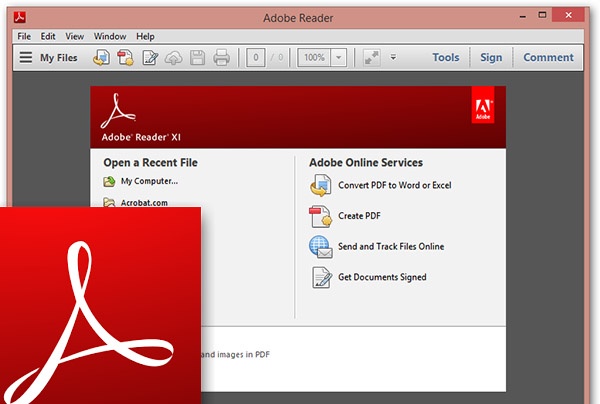Viewport: 600px width, 404px height.
Task: Click the Save floppy disk icon
Action: tap(197, 58)
